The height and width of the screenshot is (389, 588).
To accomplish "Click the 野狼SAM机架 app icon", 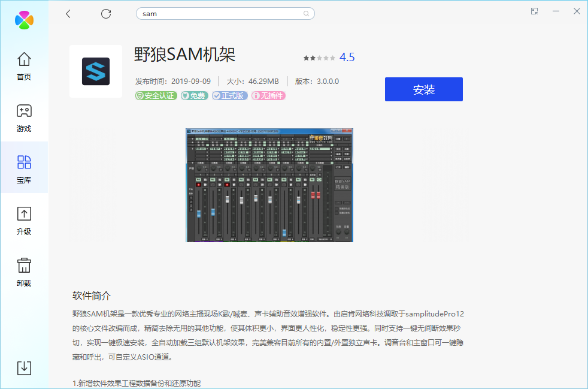I will click(x=96, y=71).
